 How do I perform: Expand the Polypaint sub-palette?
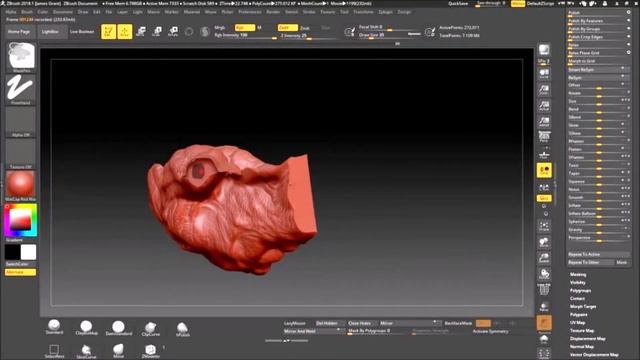click(x=578, y=315)
